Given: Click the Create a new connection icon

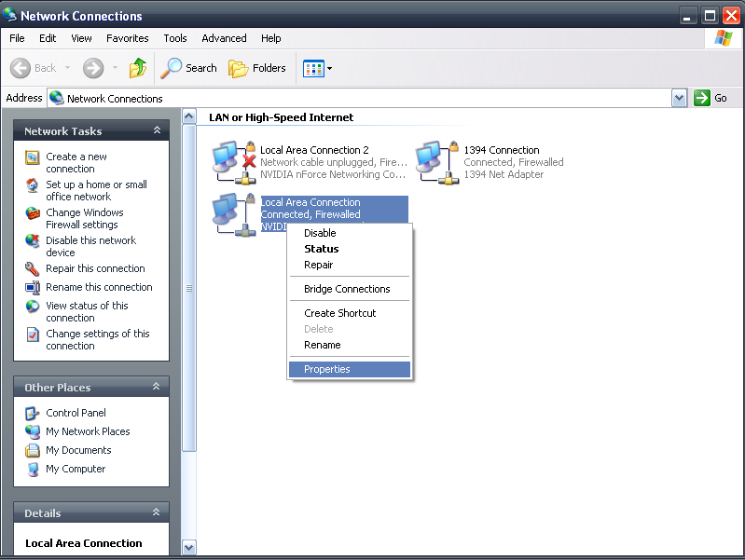Looking at the screenshot, I should point(33,157).
